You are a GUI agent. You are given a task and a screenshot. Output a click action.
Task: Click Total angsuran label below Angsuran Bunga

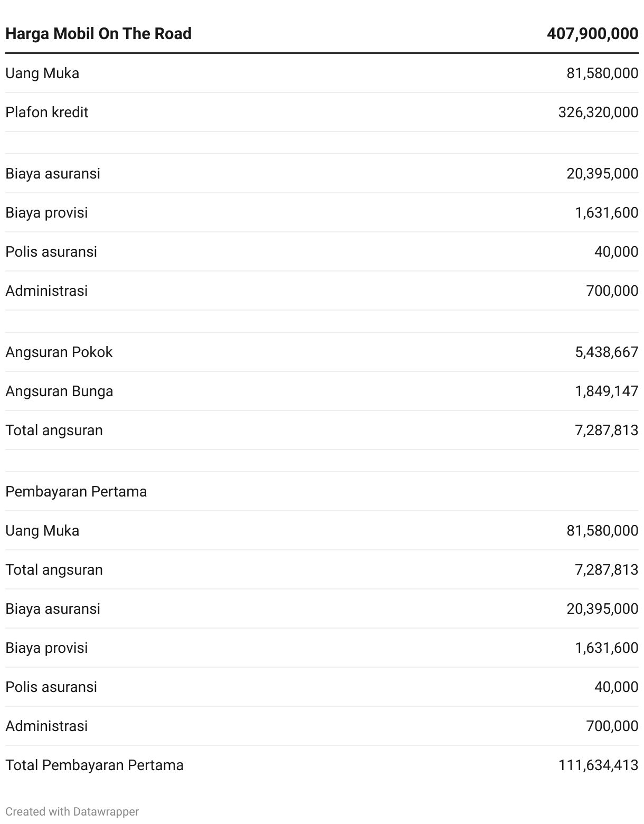pyautogui.click(x=54, y=430)
